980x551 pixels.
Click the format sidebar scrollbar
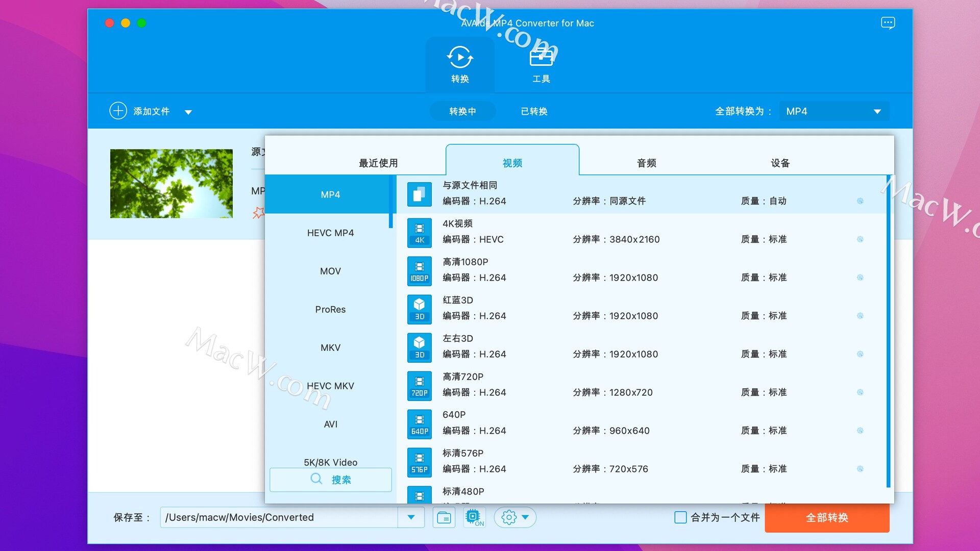point(390,202)
